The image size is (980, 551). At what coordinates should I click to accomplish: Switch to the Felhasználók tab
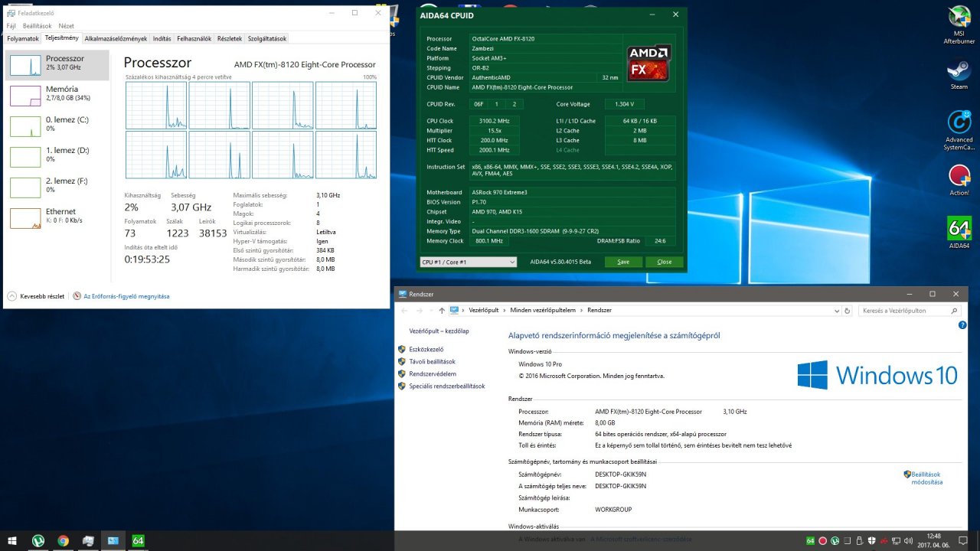194,38
